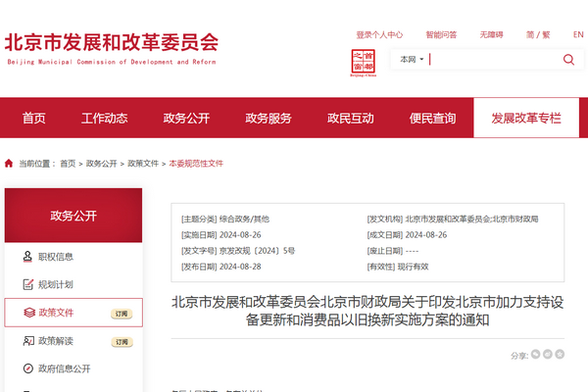
Task: Switch 简 / 繁 character mode
Action: tap(564, 34)
